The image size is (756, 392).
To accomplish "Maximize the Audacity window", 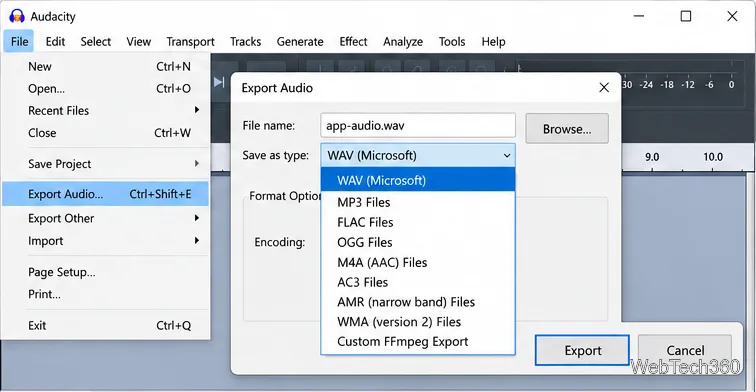I will (686, 16).
